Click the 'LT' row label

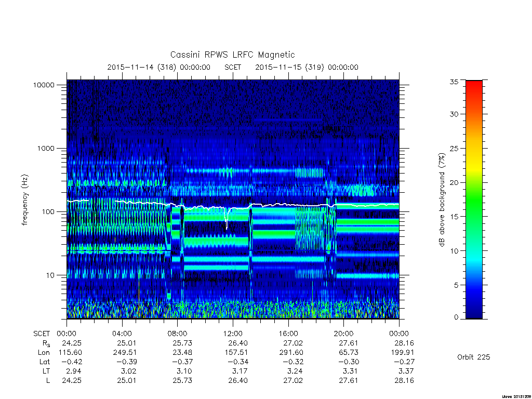pyautogui.click(x=46, y=371)
